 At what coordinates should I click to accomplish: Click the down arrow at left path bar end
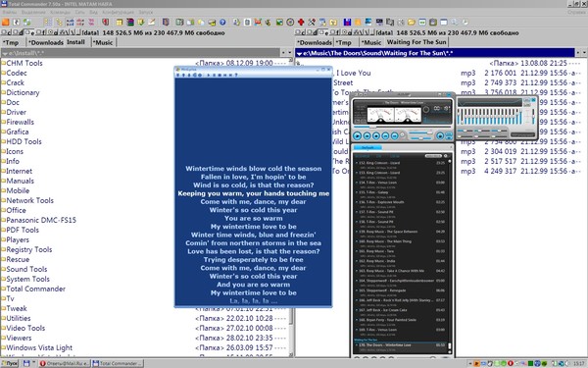click(289, 53)
